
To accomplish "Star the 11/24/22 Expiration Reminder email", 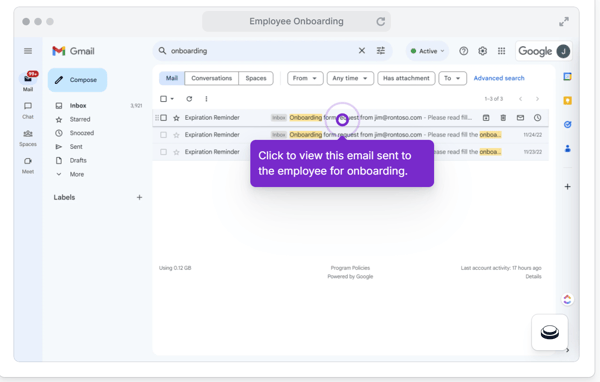I will pyautogui.click(x=176, y=135).
